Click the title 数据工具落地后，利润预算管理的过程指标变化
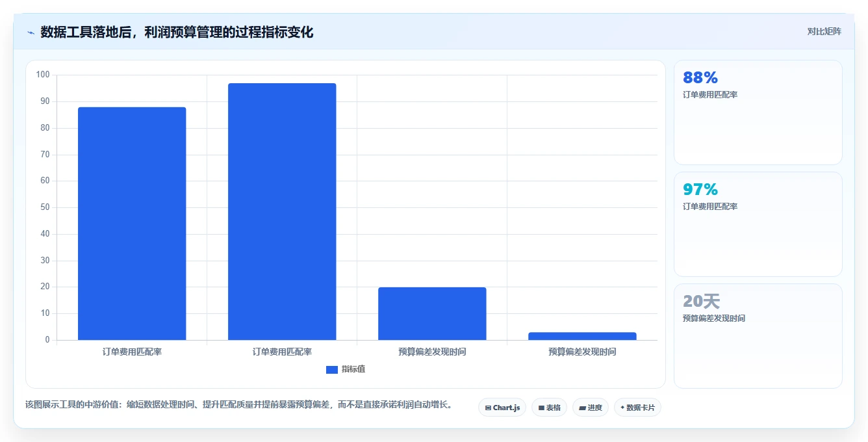 [x=177, y=32]
